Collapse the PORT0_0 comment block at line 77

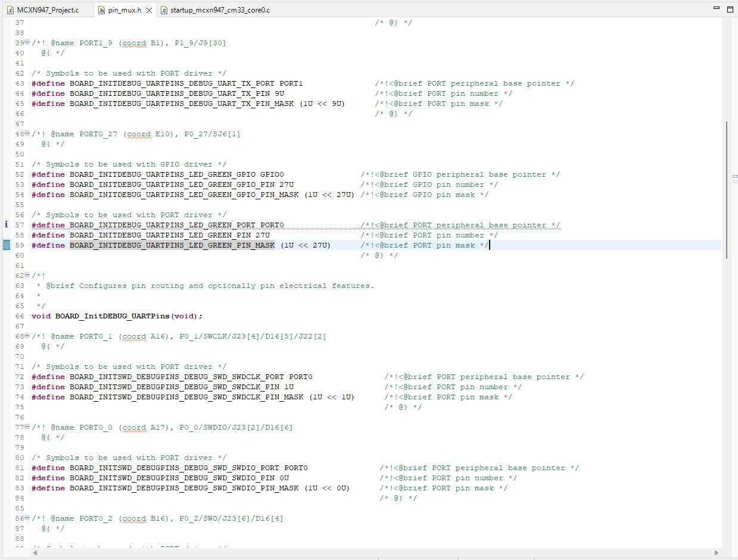pyautogui.click(x=26, y=427)
